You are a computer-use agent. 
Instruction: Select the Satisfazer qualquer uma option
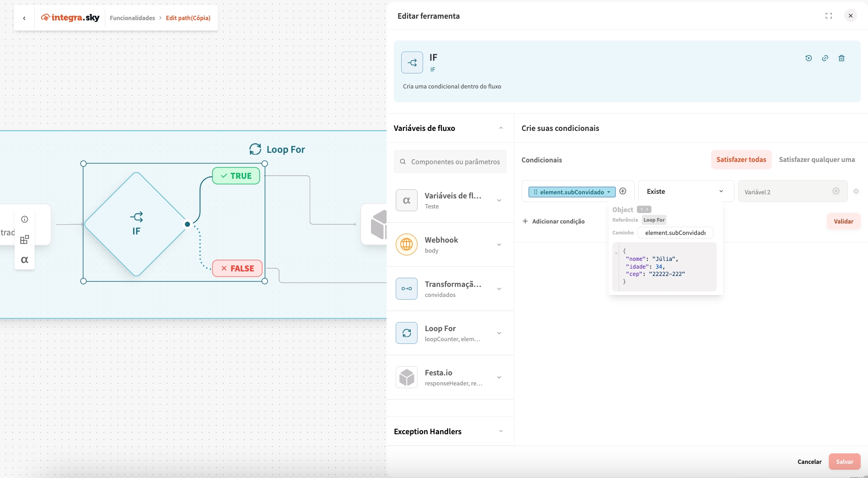(816, 160)
